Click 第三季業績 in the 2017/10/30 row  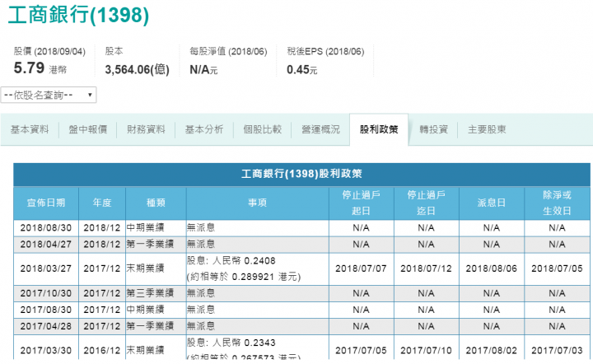pyautogui.click(x=150, y=293)
